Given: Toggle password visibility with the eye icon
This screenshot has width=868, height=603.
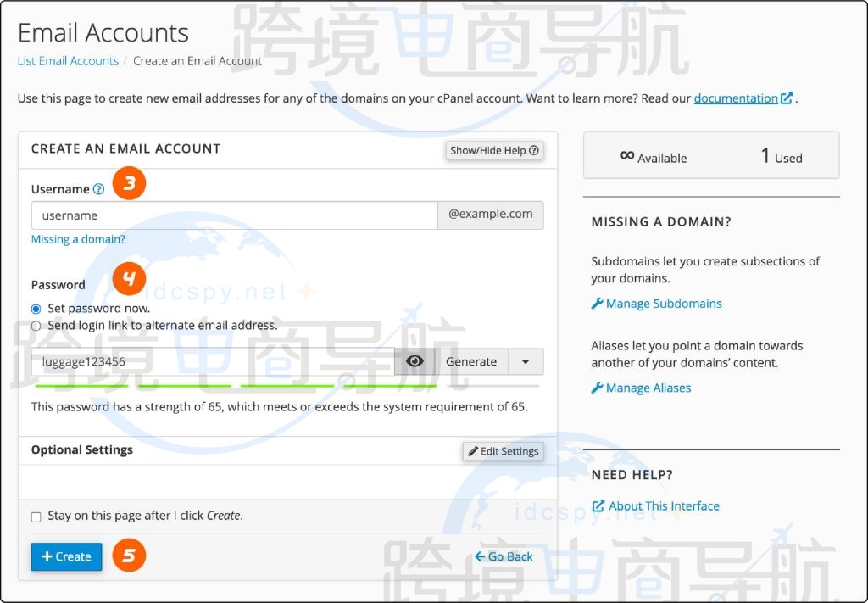Looking at the screenshot, I should [x=415, y=361].
